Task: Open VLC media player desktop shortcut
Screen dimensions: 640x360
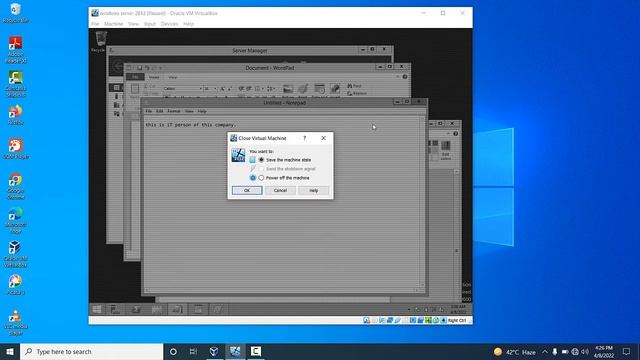Action: (x=16, y=322)
